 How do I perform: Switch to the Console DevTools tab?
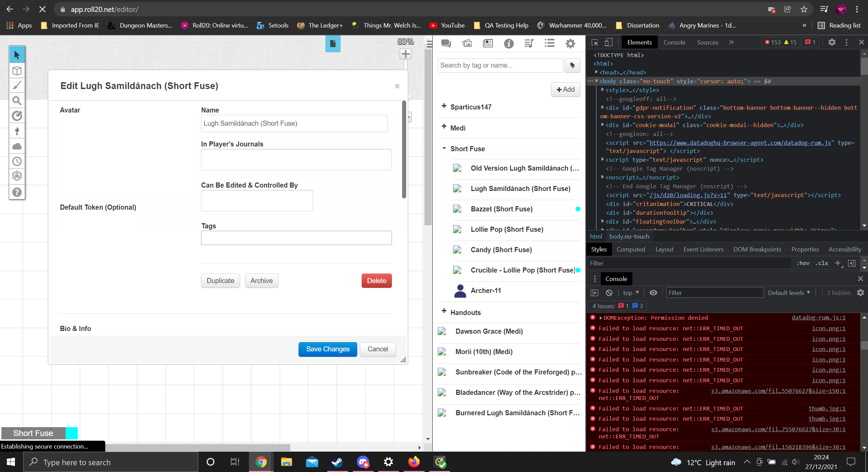[x=674, y=42]
